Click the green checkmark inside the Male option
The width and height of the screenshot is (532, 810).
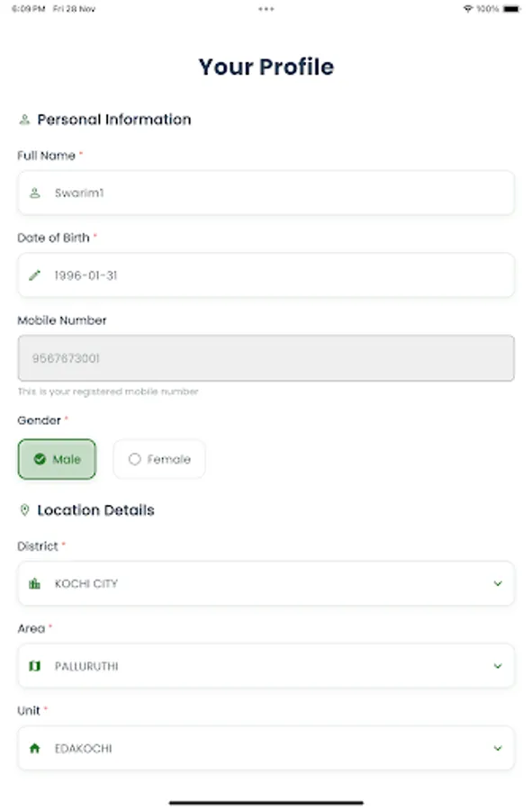tap(40, 459)
